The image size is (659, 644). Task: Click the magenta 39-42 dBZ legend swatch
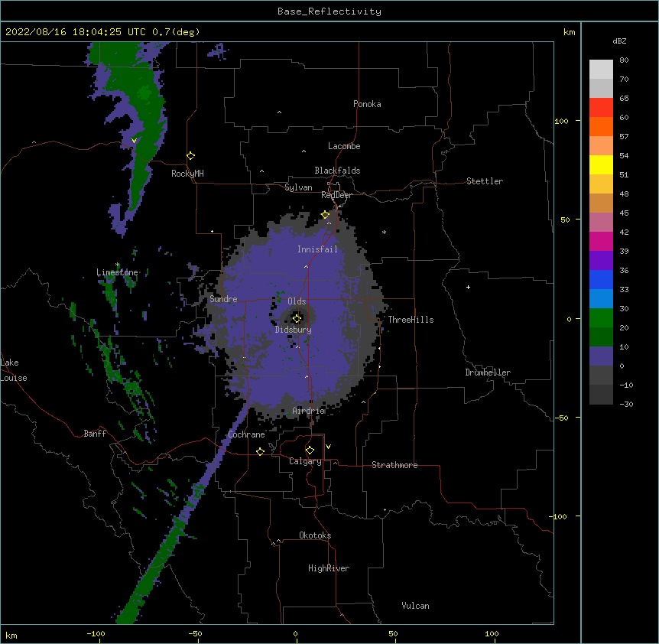click(601, 241)
